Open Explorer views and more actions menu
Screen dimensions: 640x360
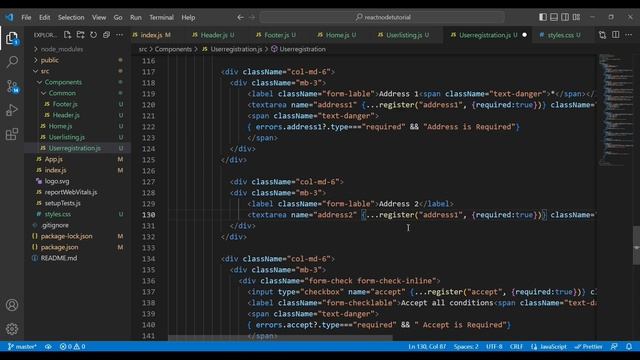point(119,35)
